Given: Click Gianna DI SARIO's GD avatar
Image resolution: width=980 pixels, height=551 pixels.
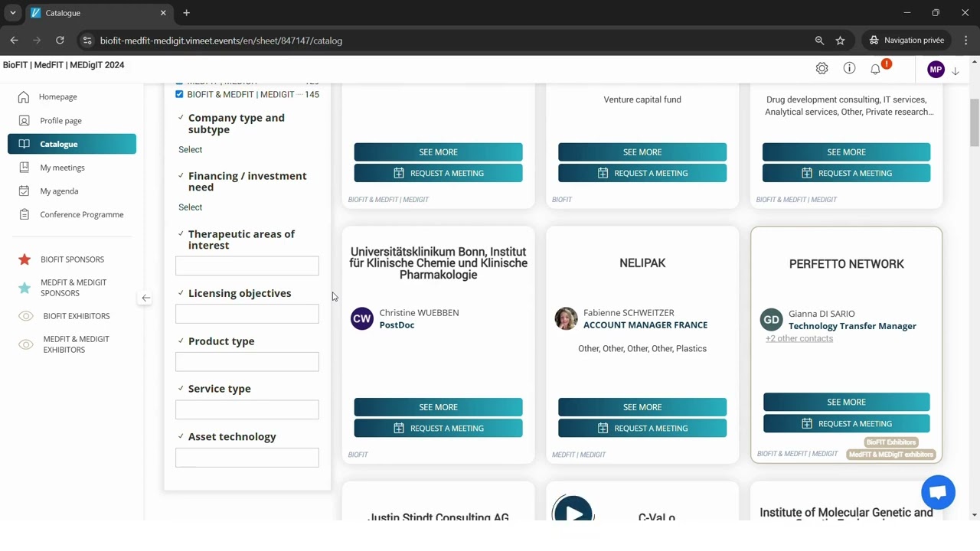Looking at the screenshot, I should point(771,320).
